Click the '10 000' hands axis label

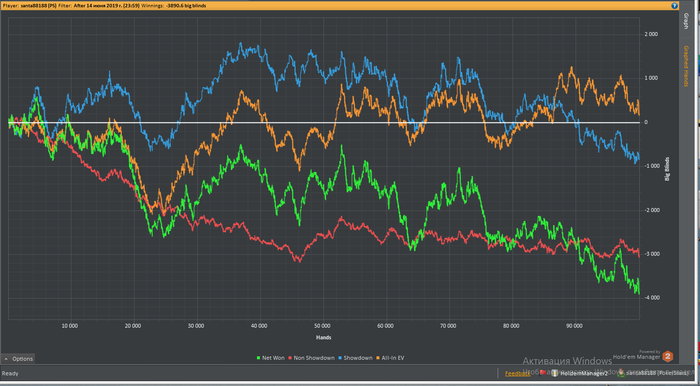tap(70, 326)
